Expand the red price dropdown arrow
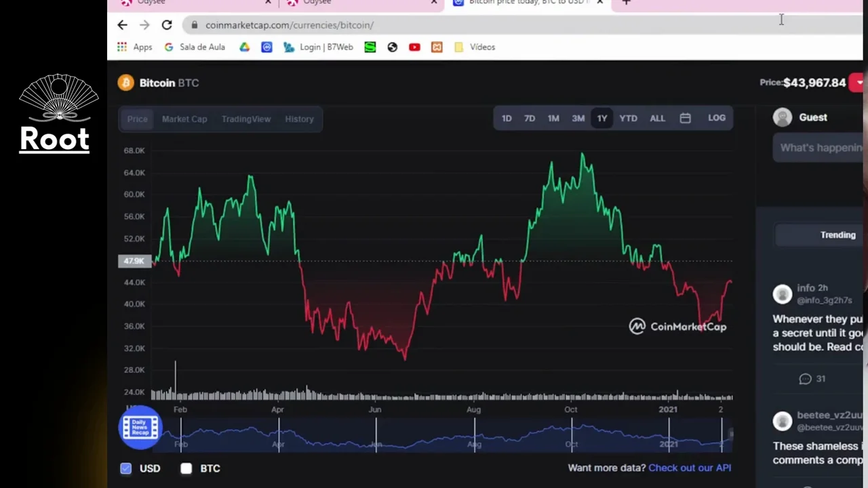Screen dimensions: 868x488 (x=859, y=83)
